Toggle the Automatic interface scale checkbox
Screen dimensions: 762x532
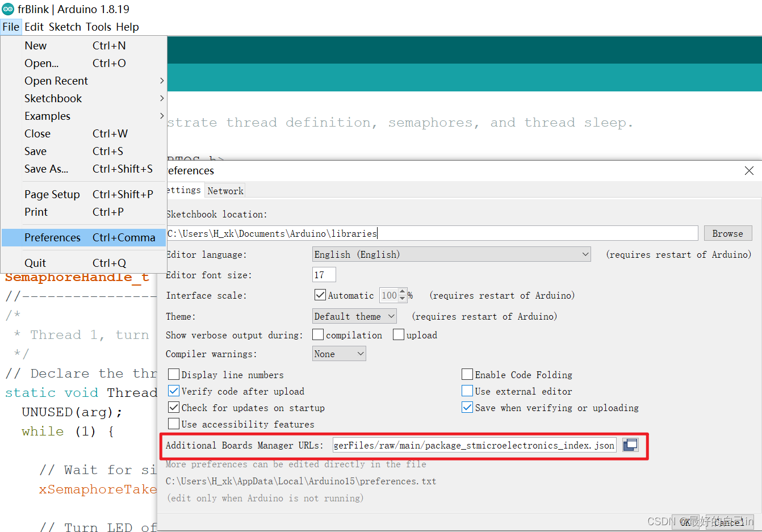(x=320, y=295)
